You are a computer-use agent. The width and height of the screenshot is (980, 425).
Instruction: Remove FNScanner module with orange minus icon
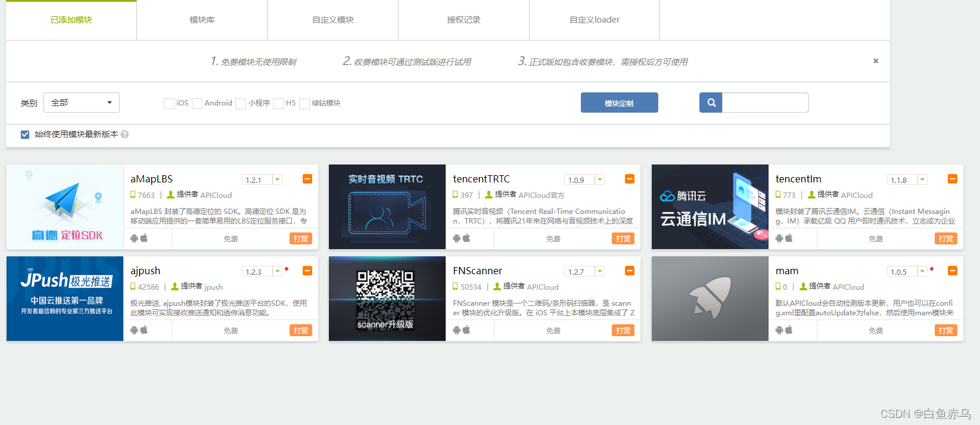[630, 271]
